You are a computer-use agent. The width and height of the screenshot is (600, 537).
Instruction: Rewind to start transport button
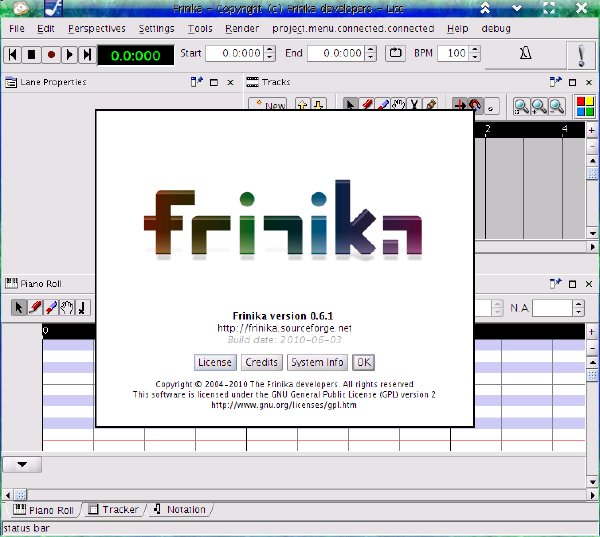pos(13,54)
